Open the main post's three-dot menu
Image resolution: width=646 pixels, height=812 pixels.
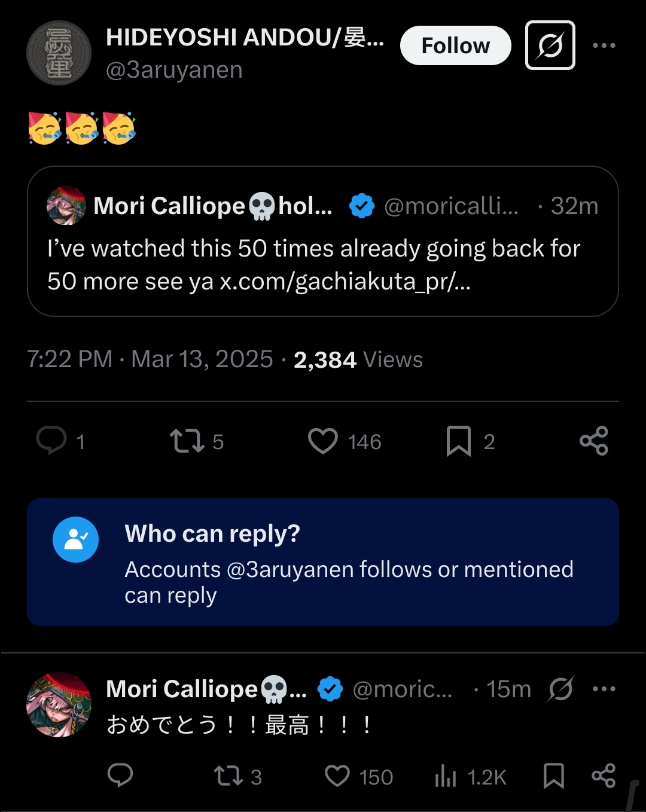(x=604, y=45)
